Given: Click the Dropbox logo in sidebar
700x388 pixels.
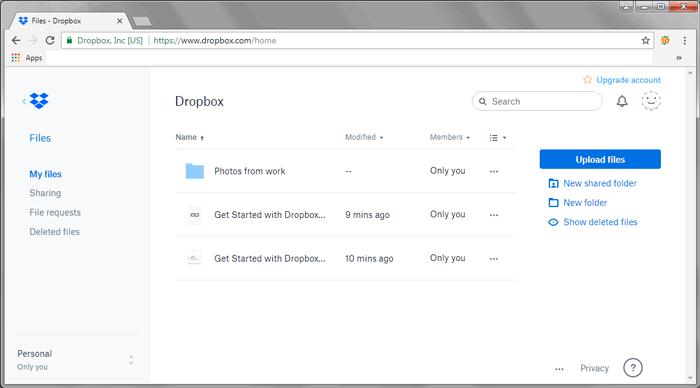Looking at the screenshot, I should 39,101.
